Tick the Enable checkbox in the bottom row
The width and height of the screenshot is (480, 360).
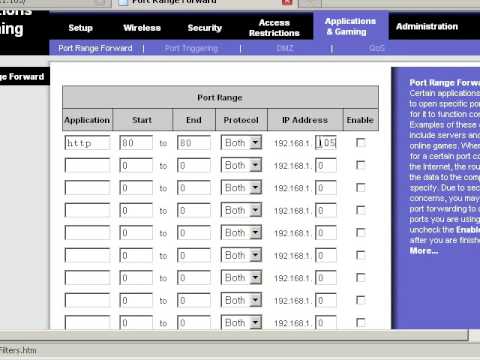[361, 323]
